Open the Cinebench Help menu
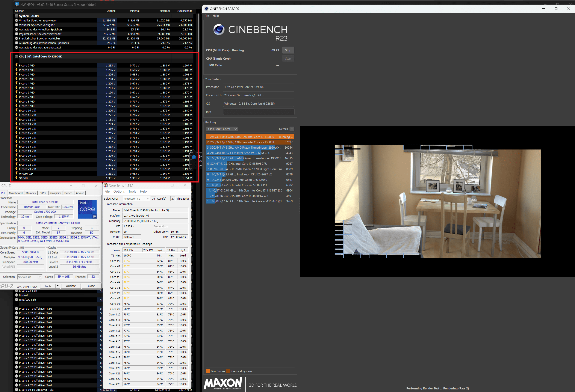Image resolution: width=575 pixels, height=392 pixels. [x=216, y=16]
